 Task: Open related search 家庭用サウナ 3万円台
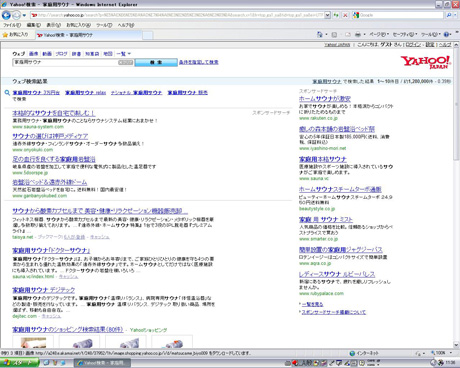pyautogui.click(x=36, y=93)
